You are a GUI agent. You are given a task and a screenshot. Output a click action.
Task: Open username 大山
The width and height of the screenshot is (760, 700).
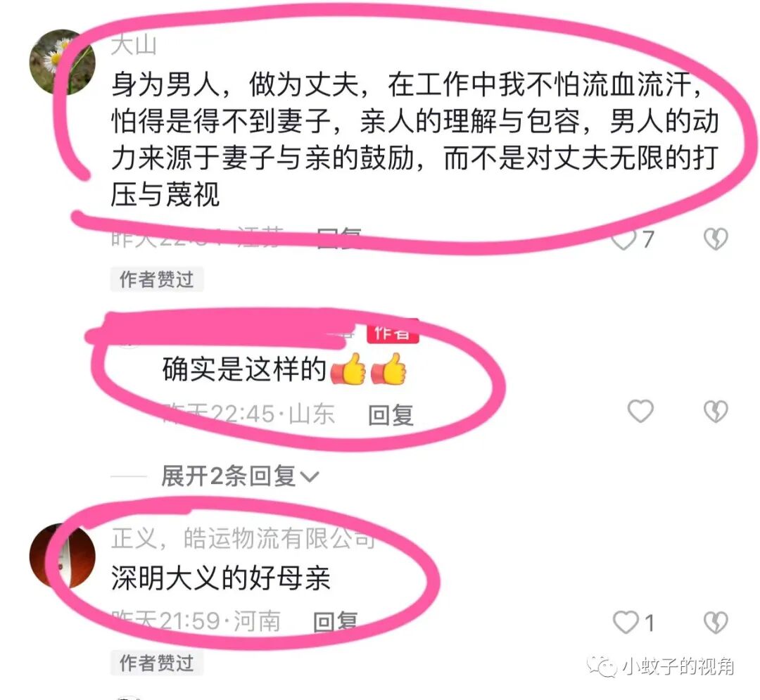134,45
